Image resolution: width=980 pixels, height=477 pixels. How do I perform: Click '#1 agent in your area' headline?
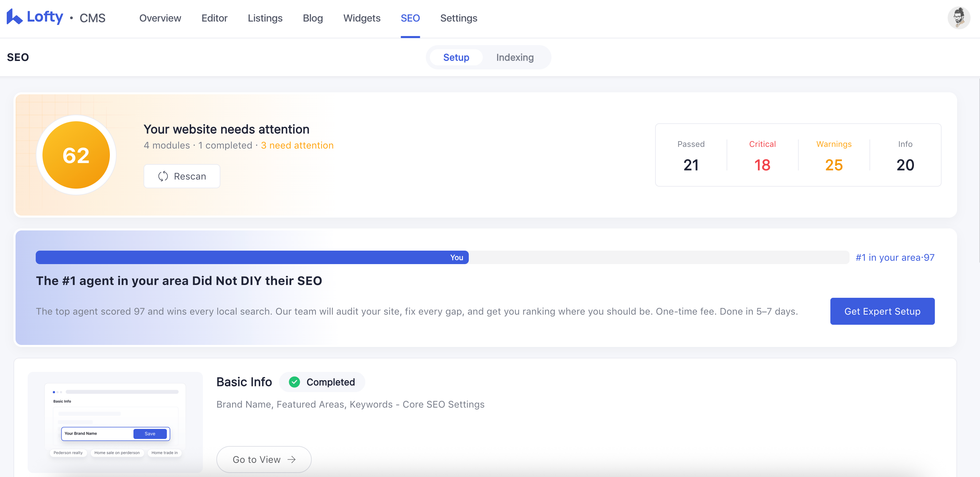(x=179, y=281)
